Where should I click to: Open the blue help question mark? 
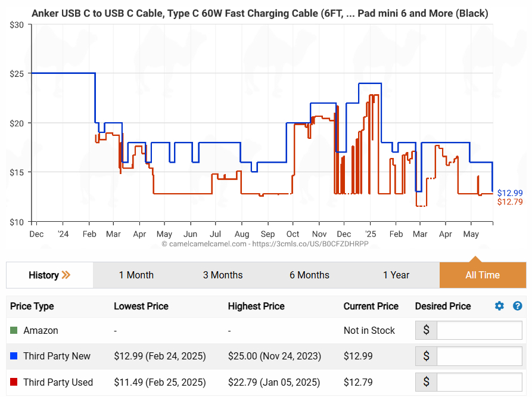point(518,306)
